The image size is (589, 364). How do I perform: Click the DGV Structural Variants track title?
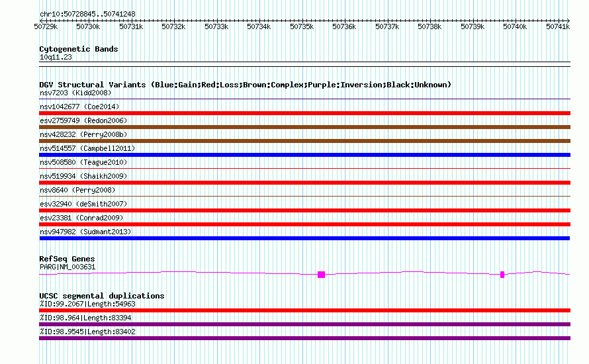tap(246, 85)
